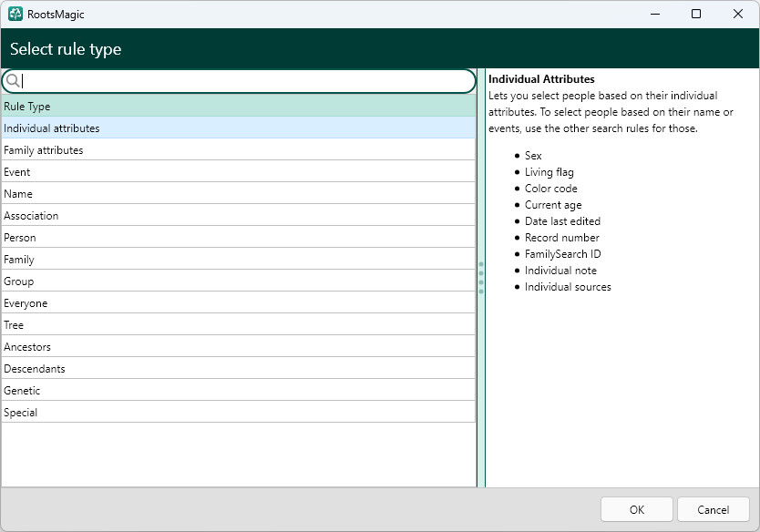Minimize the RootsMagic window
This screenshot has width=760, height=532.
(x=655, y=14)
